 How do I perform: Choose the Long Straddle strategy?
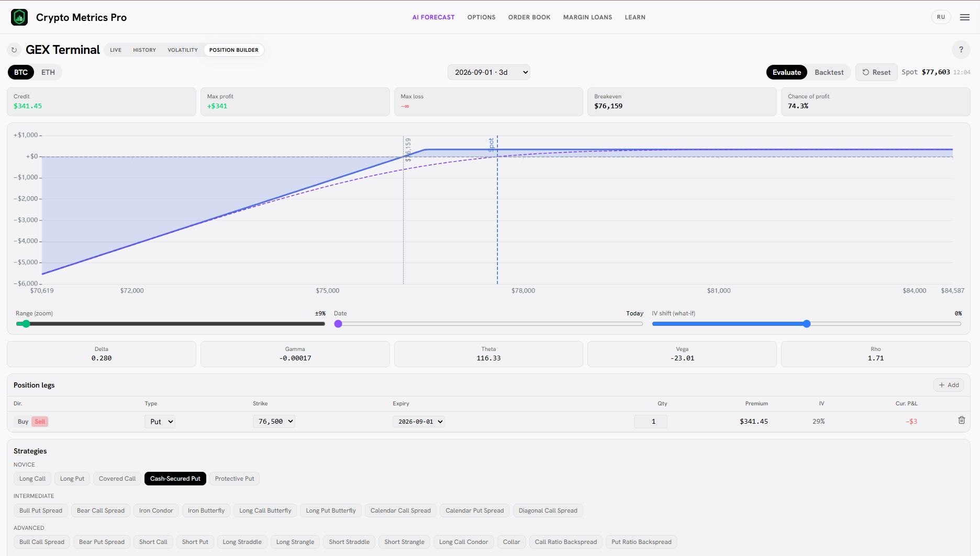point(242,542)
